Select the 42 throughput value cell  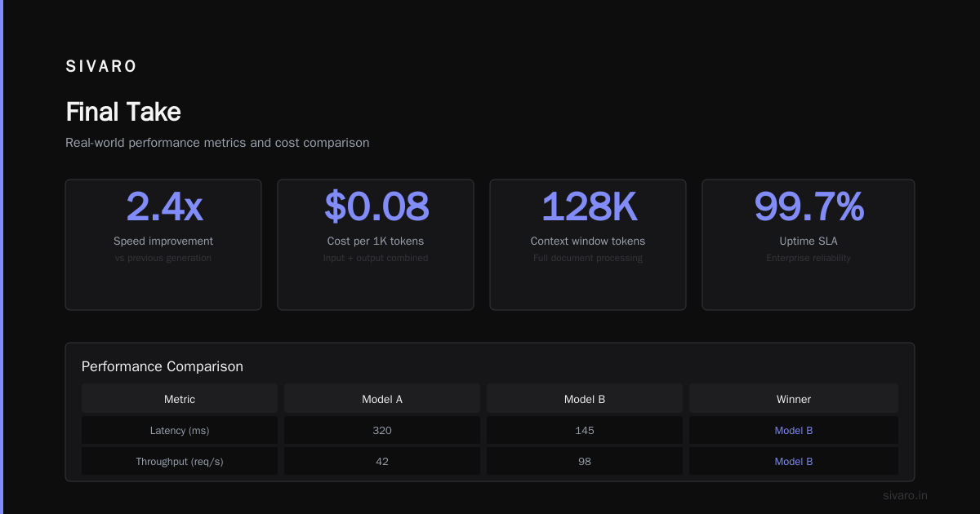tap(382, 461)
